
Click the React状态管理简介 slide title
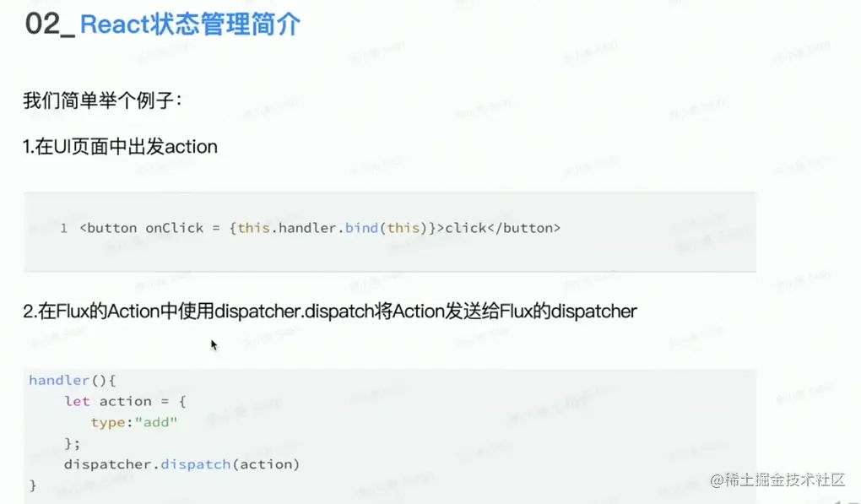click(x=190, y=25)
